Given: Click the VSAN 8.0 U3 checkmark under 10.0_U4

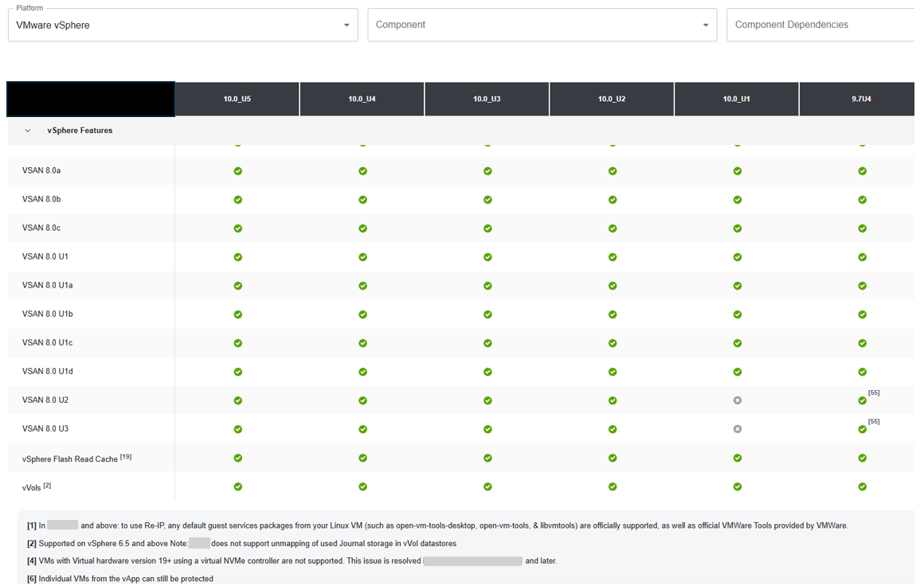Looking at the screenshot, I should pyautogui.click(x=363, y=429).
